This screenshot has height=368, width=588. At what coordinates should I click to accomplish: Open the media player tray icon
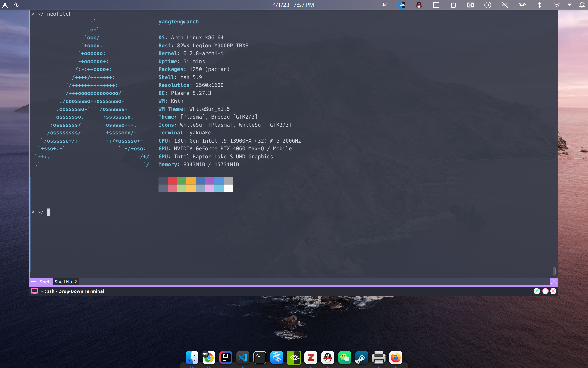tap(488, 5)
